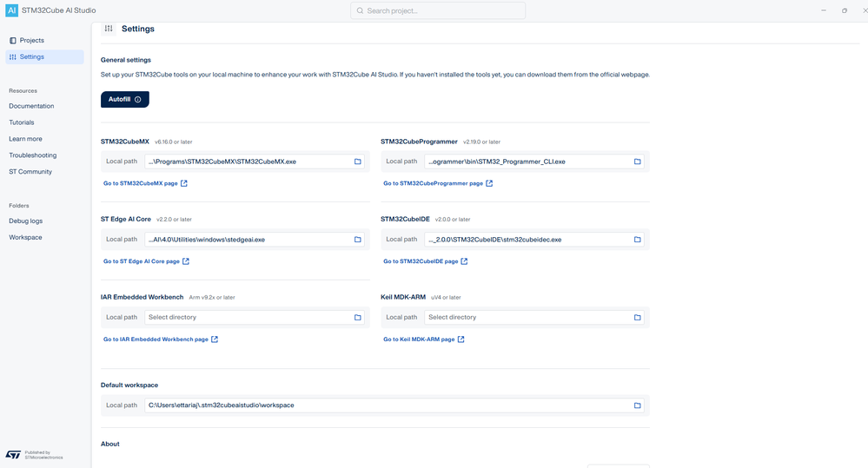Open the Workspace folder
868x468 pixels.
coord(25,237)
